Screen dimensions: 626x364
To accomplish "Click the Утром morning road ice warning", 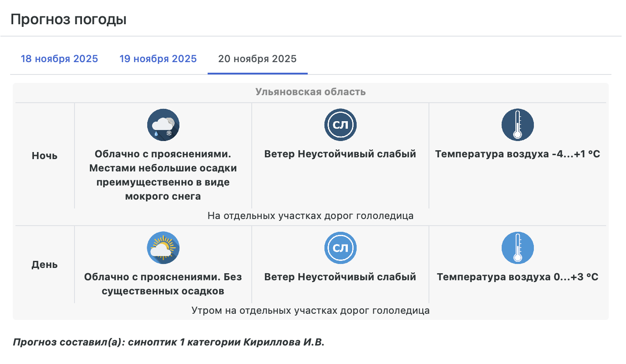I will 310,310.
